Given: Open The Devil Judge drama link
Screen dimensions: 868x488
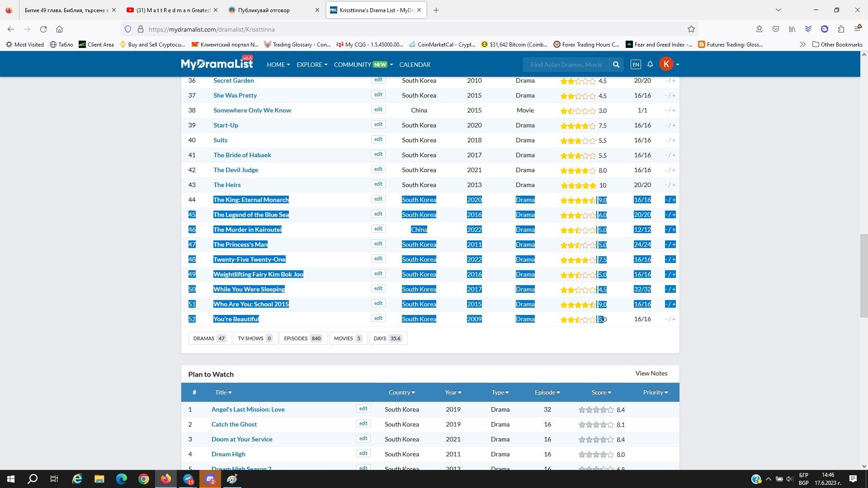Looking at the screenshot, I should click(236, 170).
